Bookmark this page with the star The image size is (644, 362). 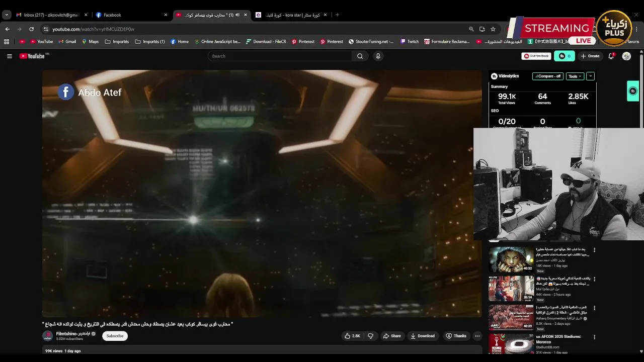493,29
